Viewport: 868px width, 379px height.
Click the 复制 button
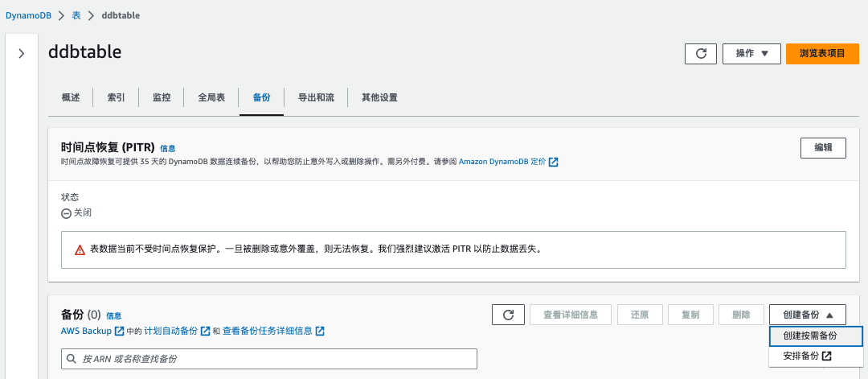click(x=690, y=315)
